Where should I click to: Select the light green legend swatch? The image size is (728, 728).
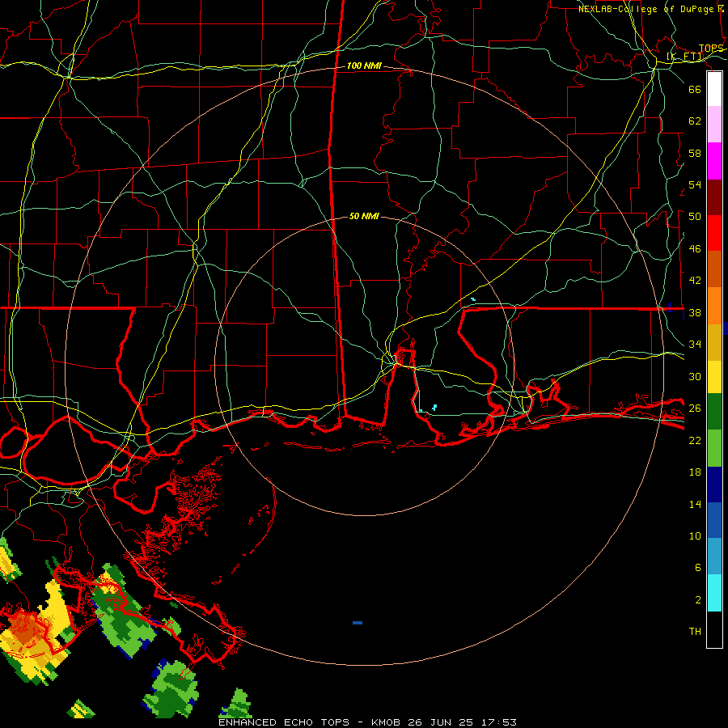714,448
